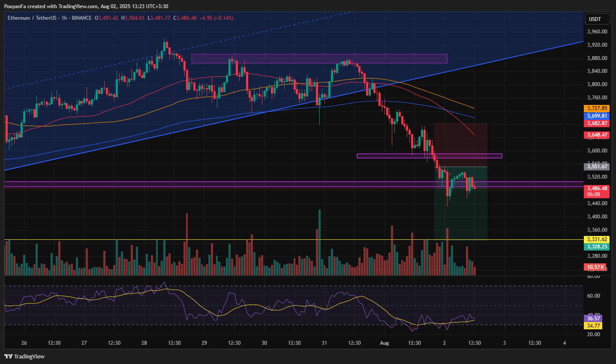Click the 3,880.00 price axis tick
Viewport: 616px width, 364px height.
(597, 58)
